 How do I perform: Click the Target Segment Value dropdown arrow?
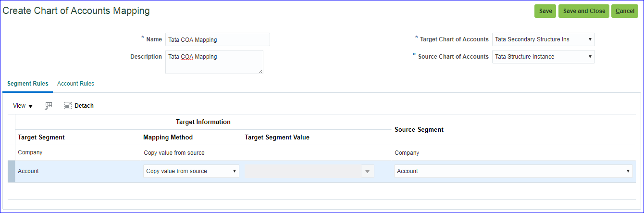(x=368, y=171)
